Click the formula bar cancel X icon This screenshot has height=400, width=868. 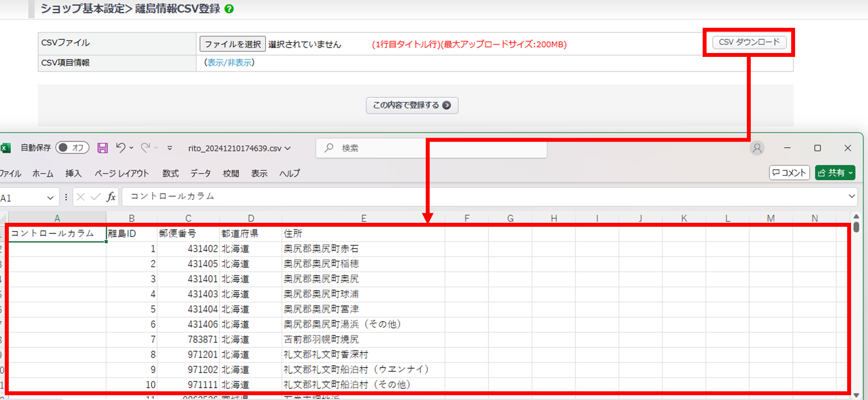81,197
